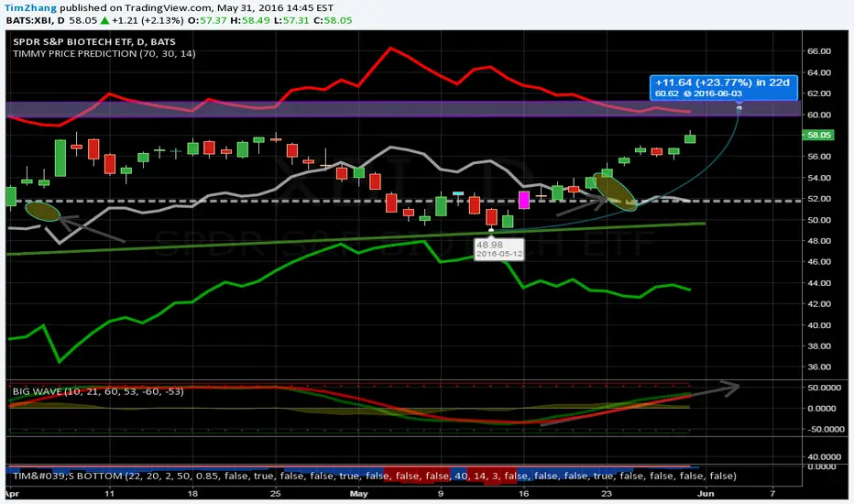Click the 50.0000 BIG WAVE scale label
Image resolution: width=854 pixels, height=504 pixels.
click(x=825, y=388)
